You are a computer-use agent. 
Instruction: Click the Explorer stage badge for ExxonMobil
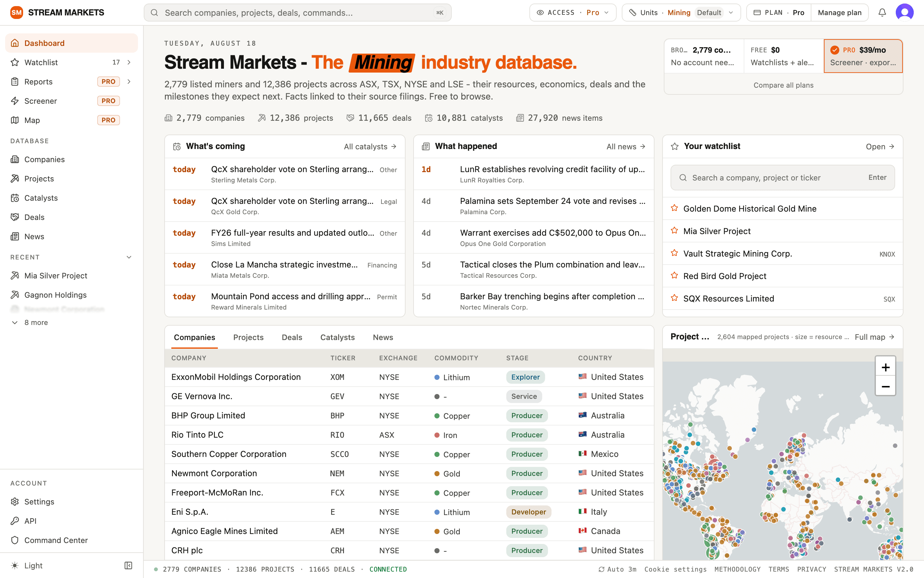[526, 377]
